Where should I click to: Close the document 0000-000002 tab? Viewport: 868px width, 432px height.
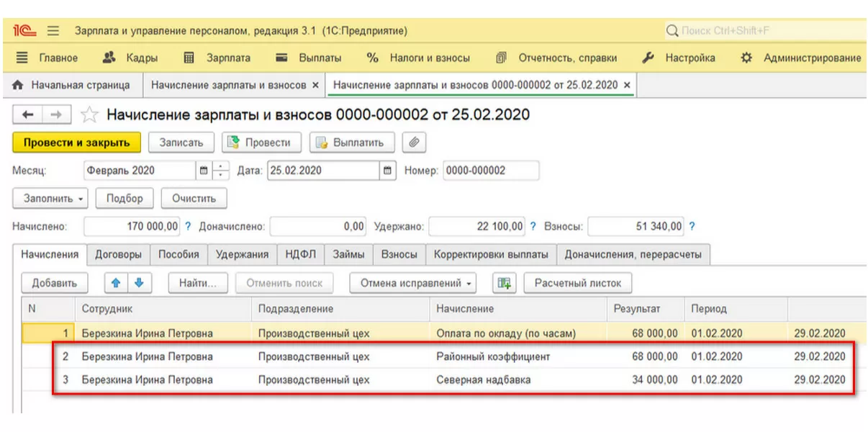627,85
